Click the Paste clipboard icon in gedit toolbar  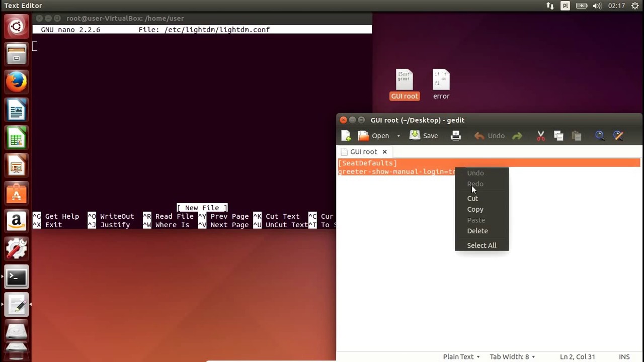(x=577, y=136)
